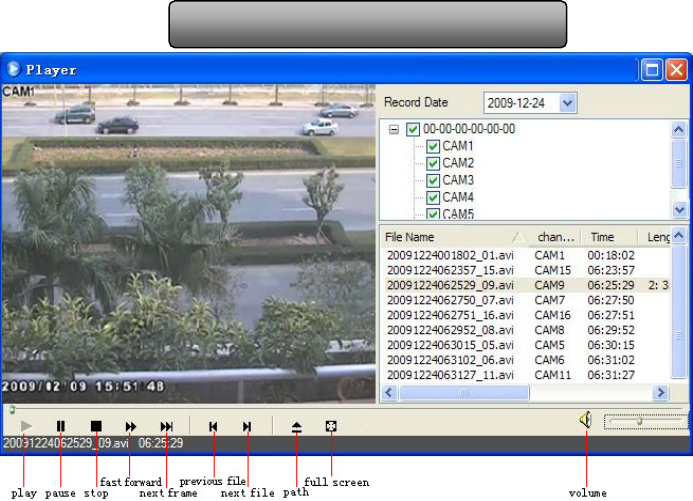Click the Play button
693x501 pixels.
pyautogui.click(x=26, y=426)
